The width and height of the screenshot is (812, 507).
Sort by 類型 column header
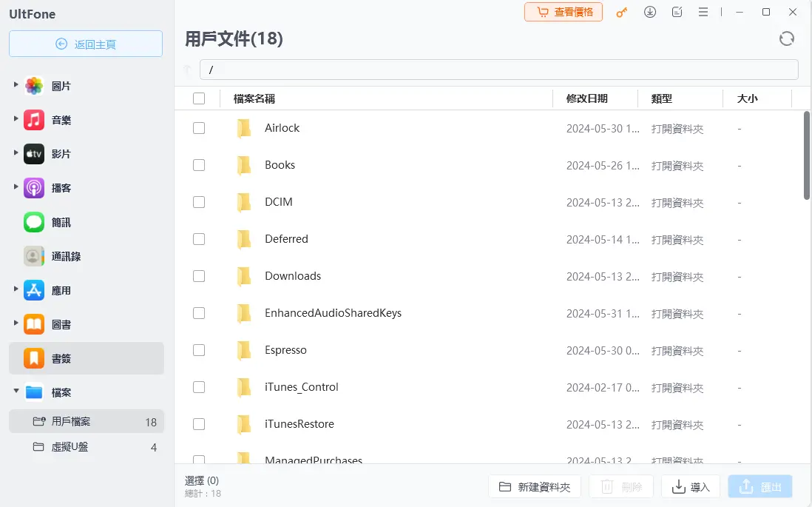[662, 98]
